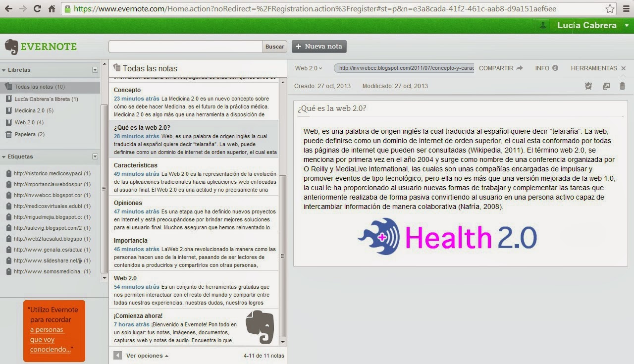Click the note title ¿Qué es la web 2.0?

pos(332,108)
